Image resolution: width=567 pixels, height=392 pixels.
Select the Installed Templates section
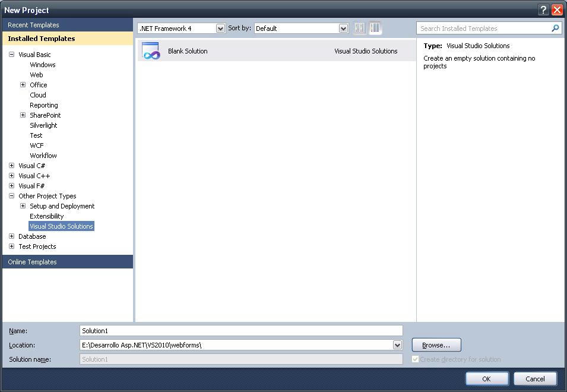(68, 39)
